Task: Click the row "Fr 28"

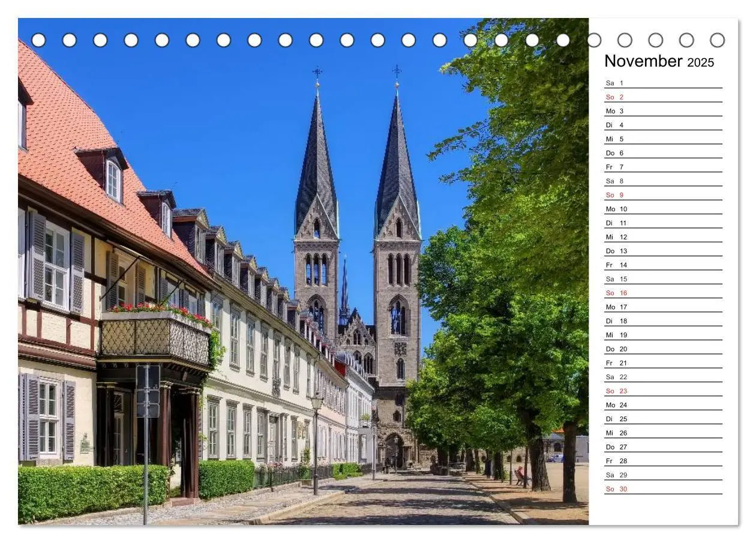Action: click(x=663, y=461)
